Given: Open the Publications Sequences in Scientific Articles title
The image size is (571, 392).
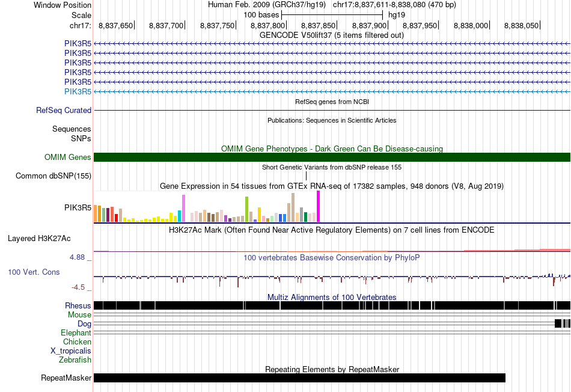Looking at the screenshot, I should coord(332,120).
